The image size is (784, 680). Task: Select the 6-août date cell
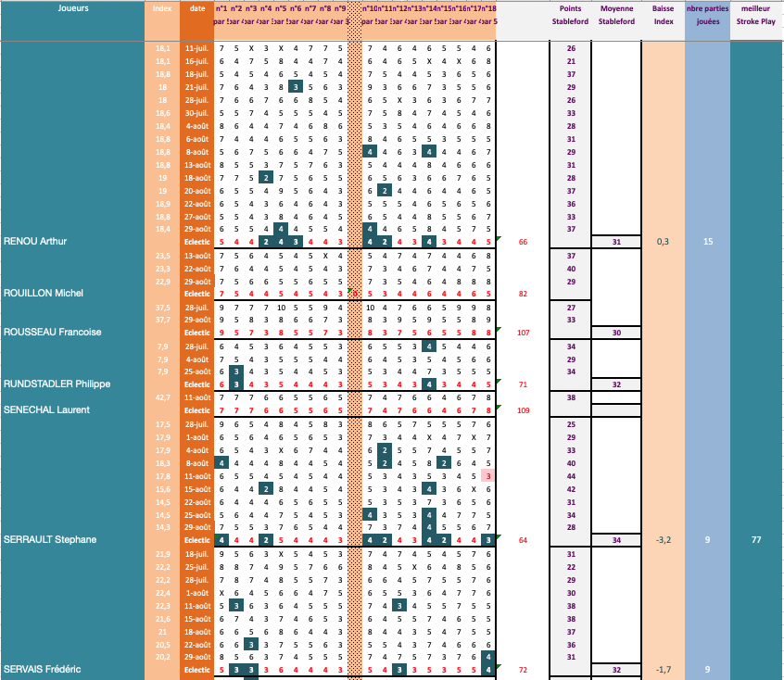coord(197,140)
